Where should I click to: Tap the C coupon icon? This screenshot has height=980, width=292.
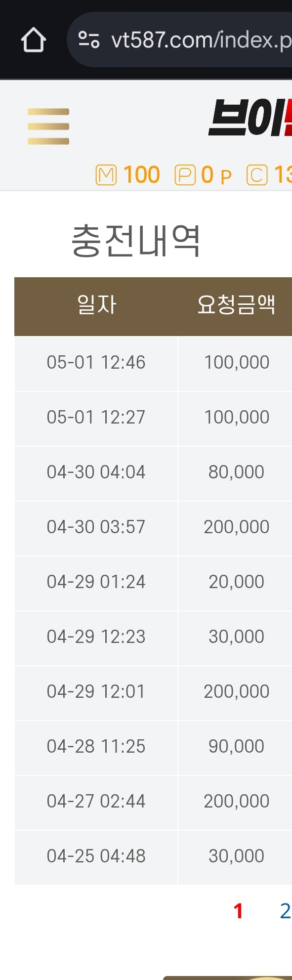pos(257,175)
